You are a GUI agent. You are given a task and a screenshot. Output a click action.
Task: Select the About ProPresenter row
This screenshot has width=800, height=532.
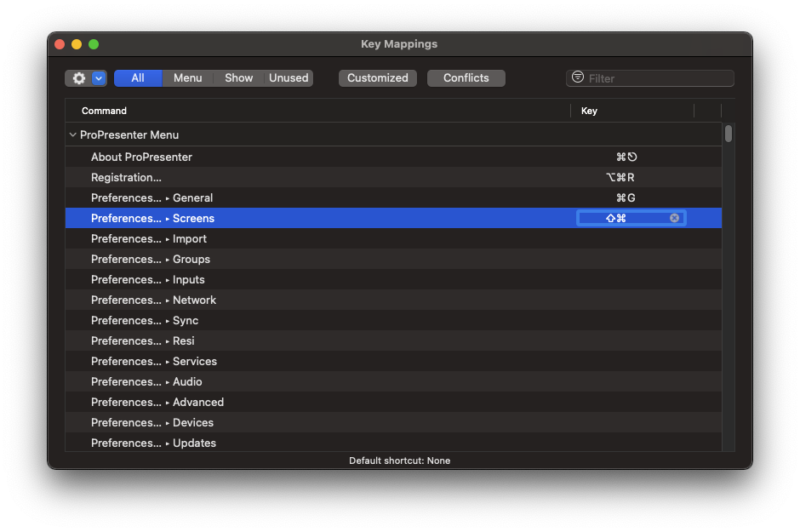[393, 157]
